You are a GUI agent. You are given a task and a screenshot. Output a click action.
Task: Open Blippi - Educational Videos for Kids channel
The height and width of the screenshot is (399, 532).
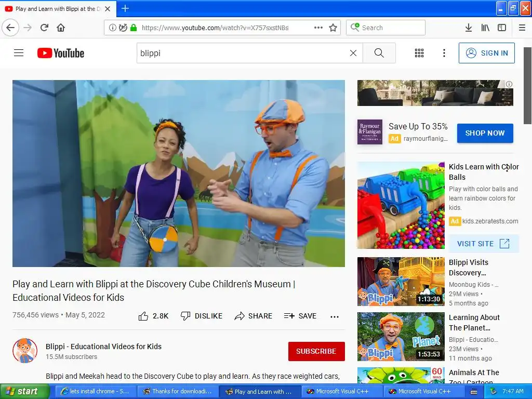tap(103, 347)
